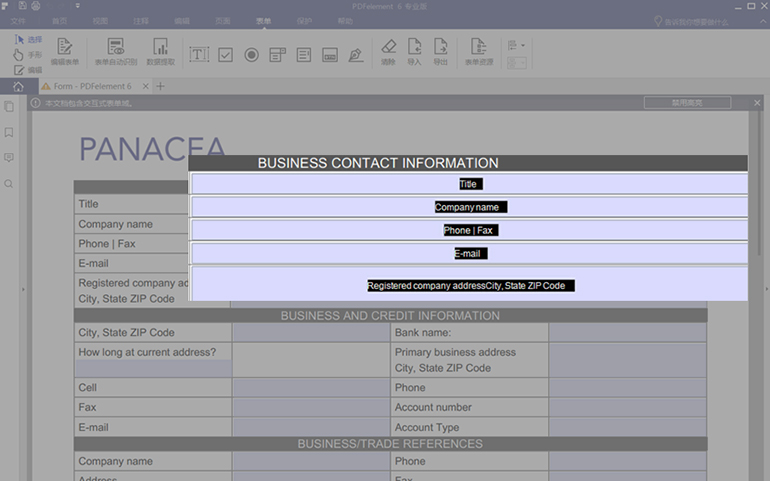The image size is (770, 481).
Task: Open the bookmarks side panel
Action: pos(9,132)
